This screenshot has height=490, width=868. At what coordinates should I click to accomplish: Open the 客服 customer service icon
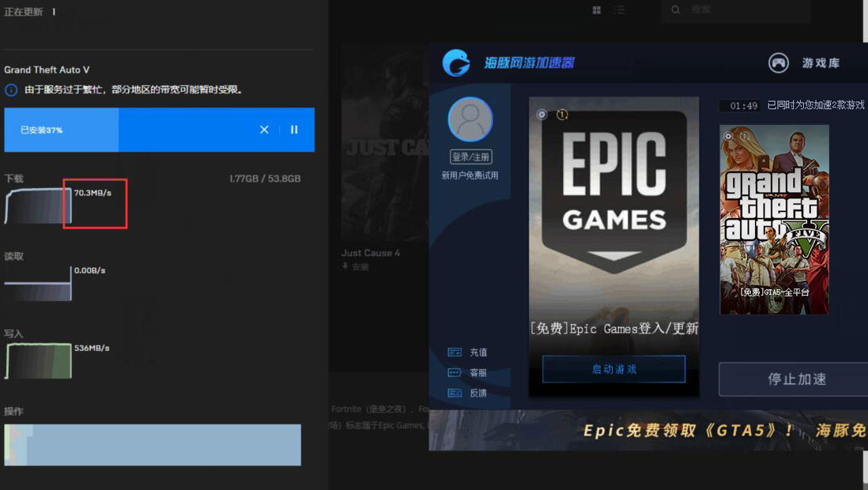pos(454,371)
